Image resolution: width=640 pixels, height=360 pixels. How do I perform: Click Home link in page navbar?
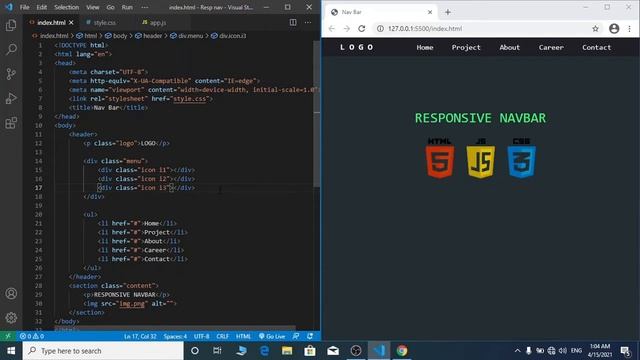click(425, 47)
